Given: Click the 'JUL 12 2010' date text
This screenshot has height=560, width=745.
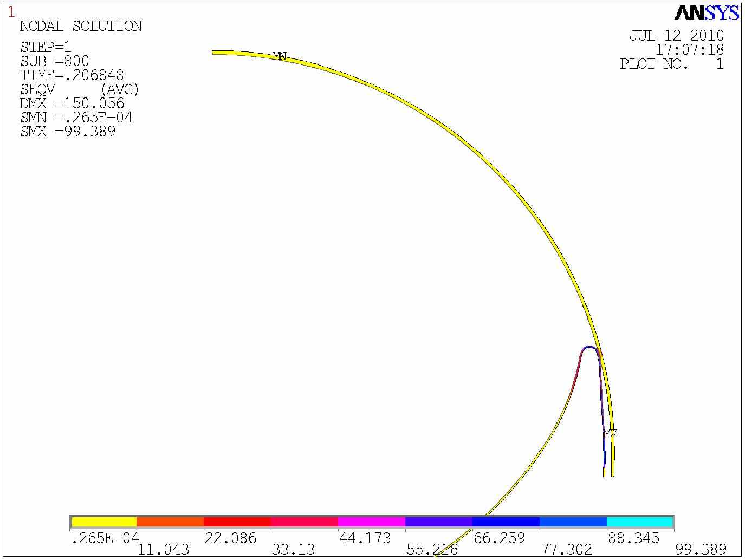Looking at the screenshot, I should pos(677,36).
